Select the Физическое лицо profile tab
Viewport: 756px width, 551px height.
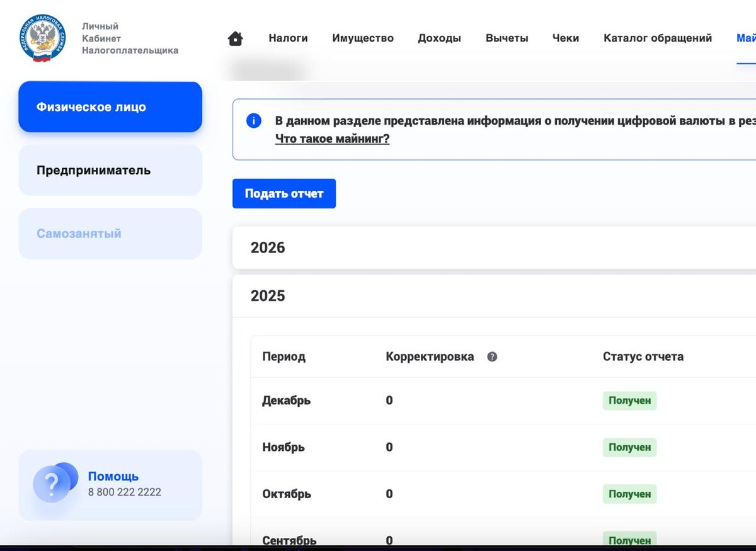pos(110,107)
